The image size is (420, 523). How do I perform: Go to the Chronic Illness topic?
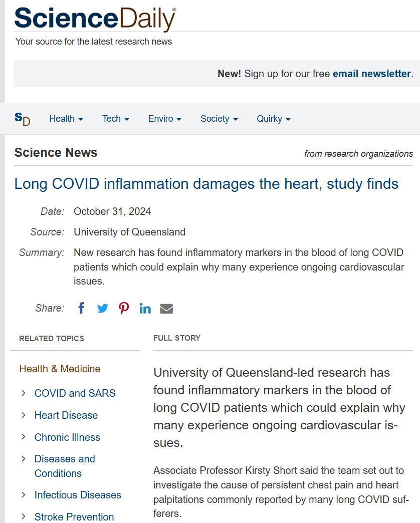point(67,437)
